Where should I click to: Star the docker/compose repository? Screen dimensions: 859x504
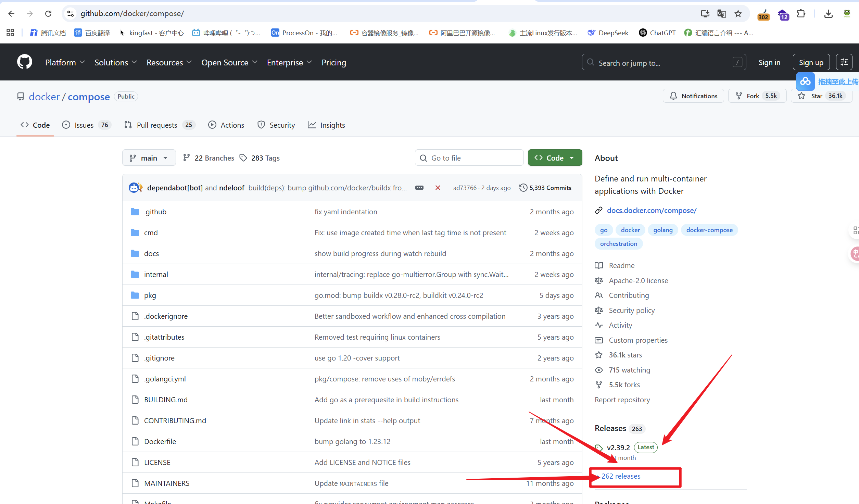(821, 96)
